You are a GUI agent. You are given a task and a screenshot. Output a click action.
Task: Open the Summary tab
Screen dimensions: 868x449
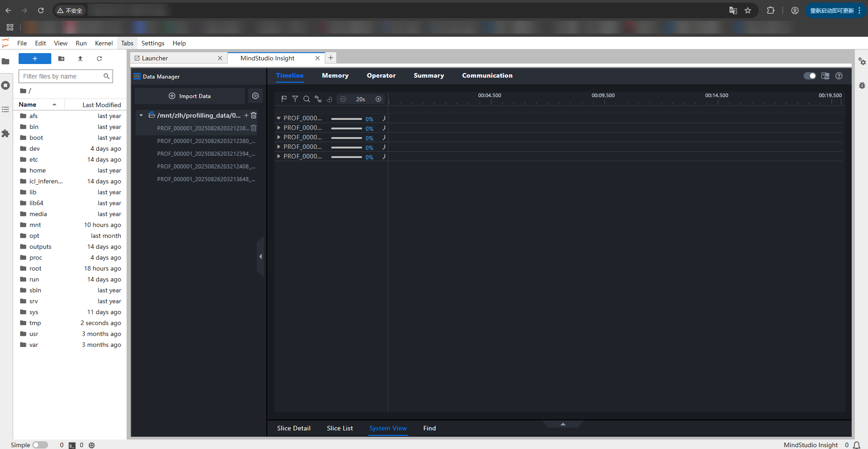click(429, 75)
